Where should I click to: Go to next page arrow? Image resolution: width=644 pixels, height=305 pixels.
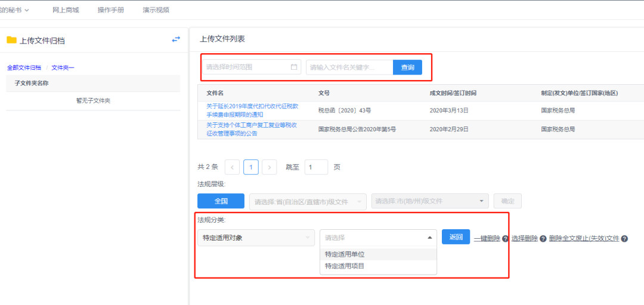click(x=269, y=167)
